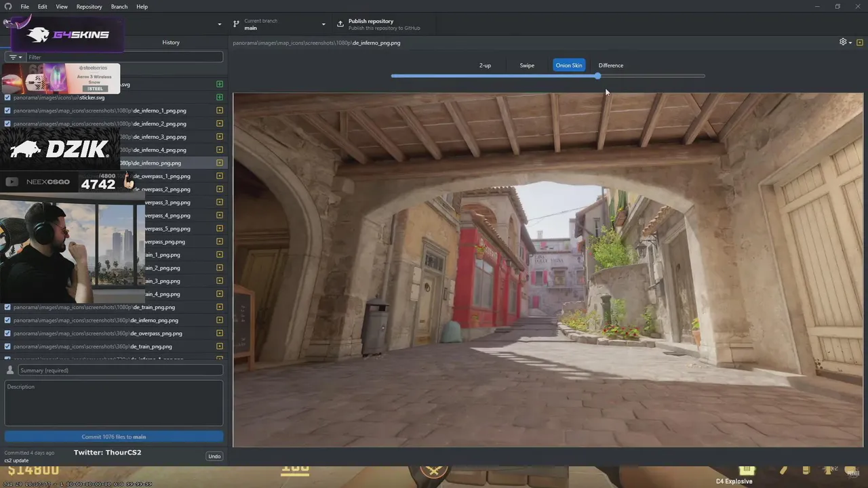Switch to the History tab
Viewport: 868px width, 488px height.
(171, 43)
